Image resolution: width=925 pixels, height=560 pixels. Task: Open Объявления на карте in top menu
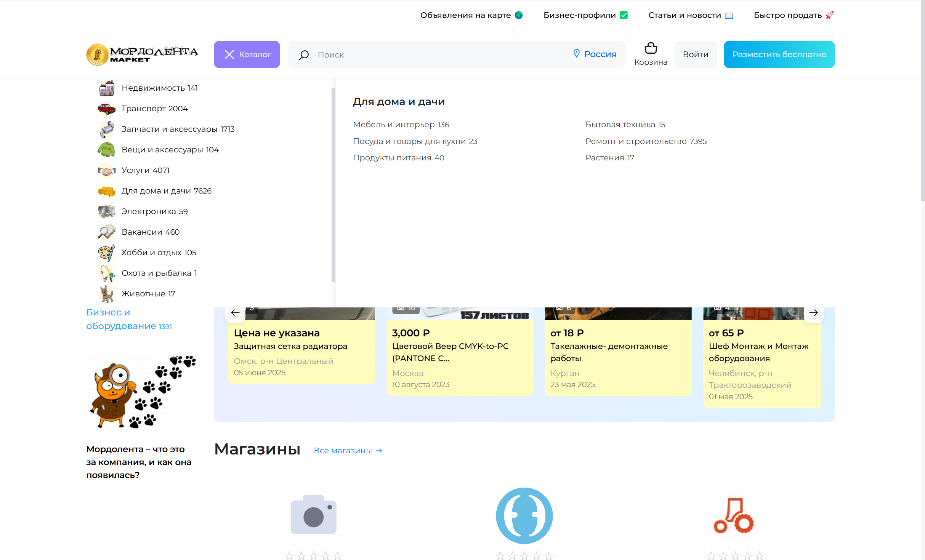point(471,15)
